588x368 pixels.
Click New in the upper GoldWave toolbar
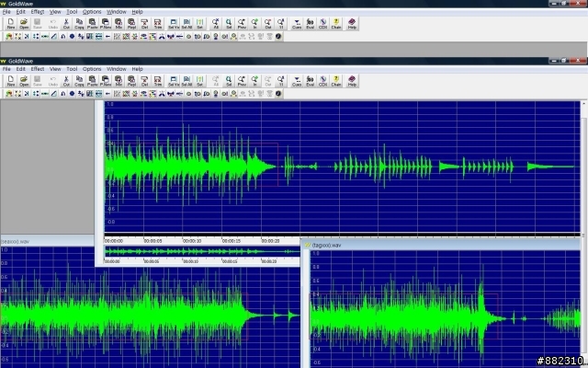pyautogui.click(x=10, y=23)
